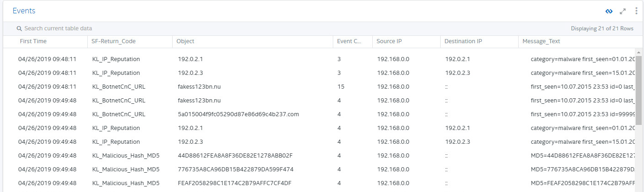Click KL_IP_Reputation in the first table row

tap(116, 59)
